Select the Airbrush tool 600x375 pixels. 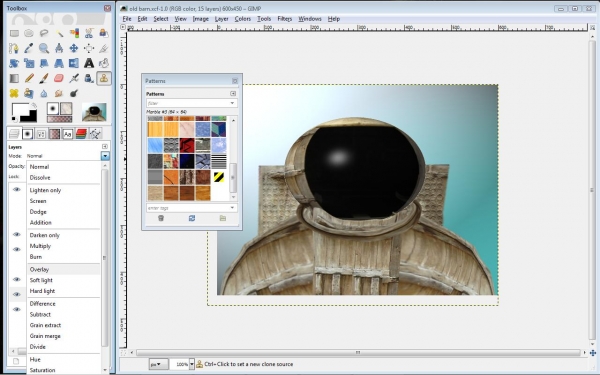tap(74, 78)
